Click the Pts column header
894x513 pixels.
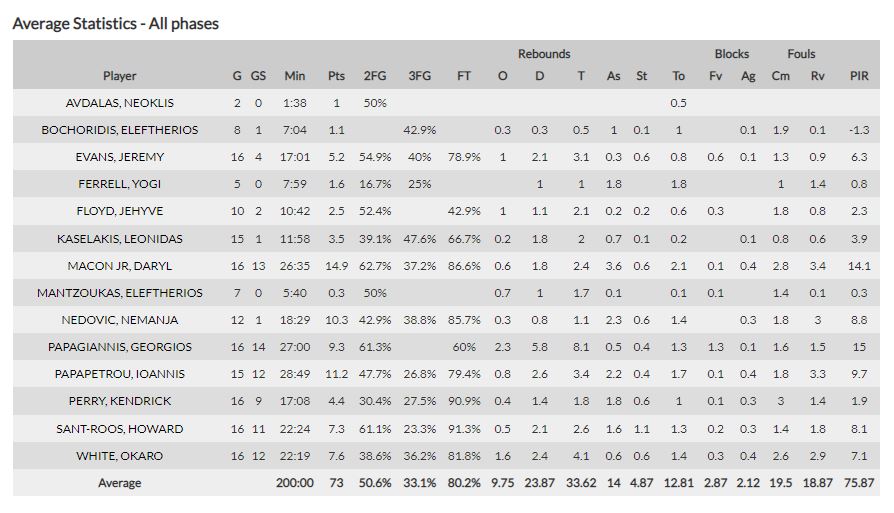[336, 76]
